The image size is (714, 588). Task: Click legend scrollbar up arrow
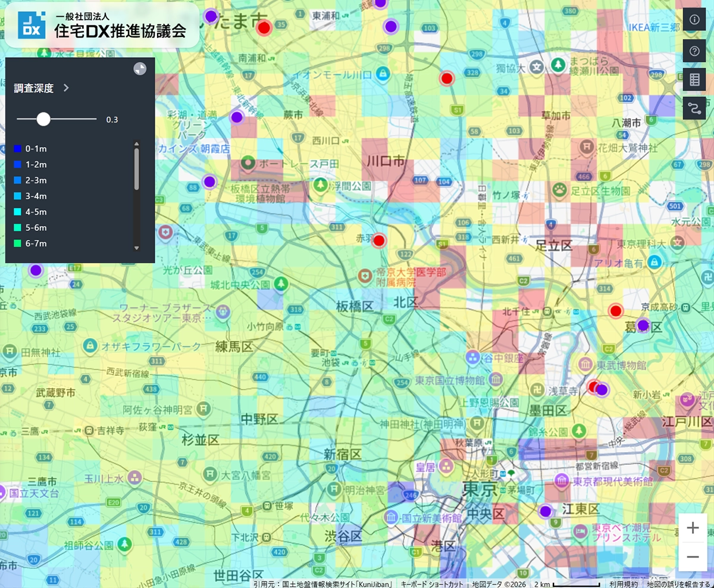(x=136, y=143)
